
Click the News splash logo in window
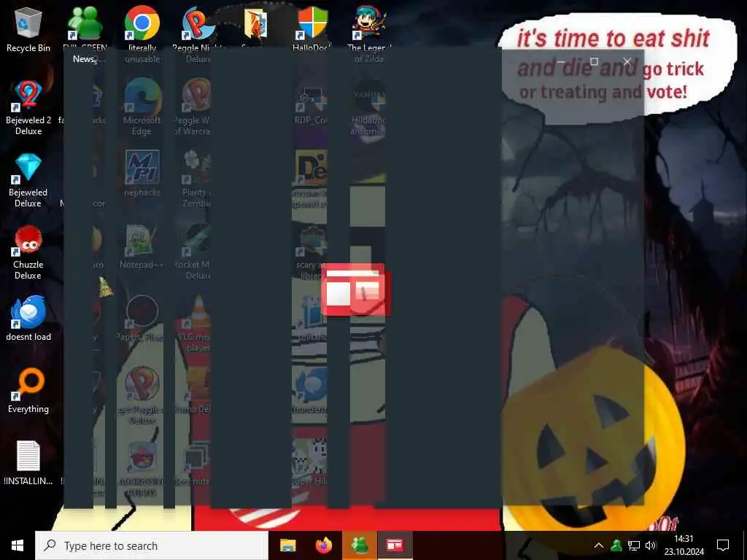click(355, 290)
